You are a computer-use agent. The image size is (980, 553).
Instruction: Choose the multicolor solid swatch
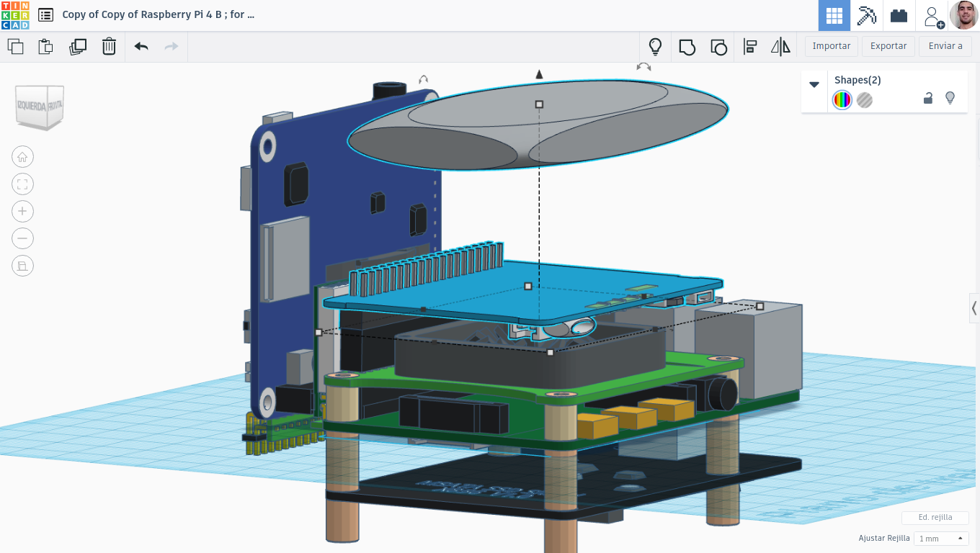842,100
